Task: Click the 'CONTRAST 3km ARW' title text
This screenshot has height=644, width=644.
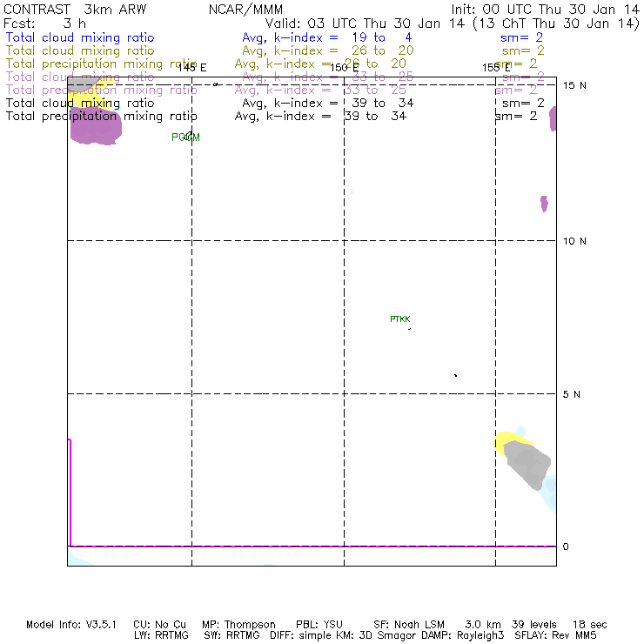Action: [x=75, y=10]
